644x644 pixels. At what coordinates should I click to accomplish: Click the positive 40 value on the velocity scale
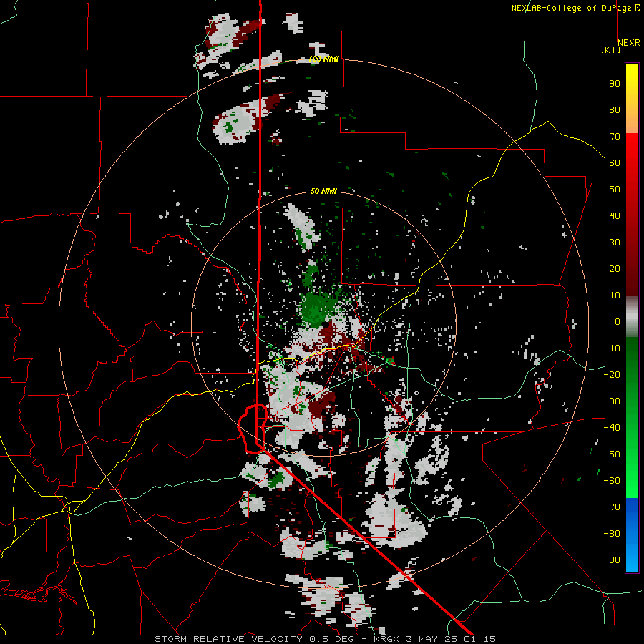coord(615,215)
